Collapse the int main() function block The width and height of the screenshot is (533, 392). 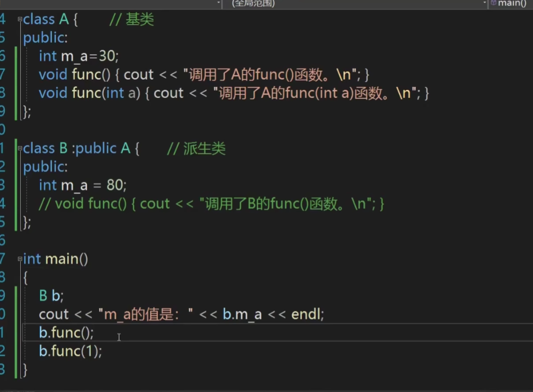click(20, 259)
